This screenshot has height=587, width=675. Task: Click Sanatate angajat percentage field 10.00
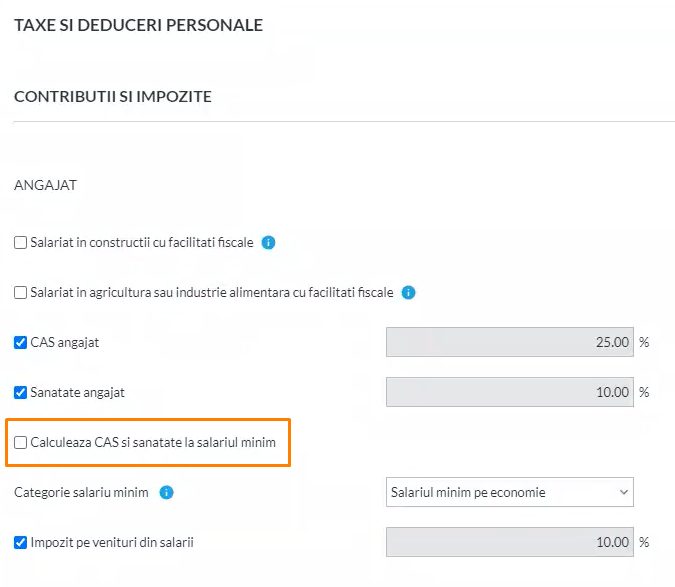pos(510,392)
